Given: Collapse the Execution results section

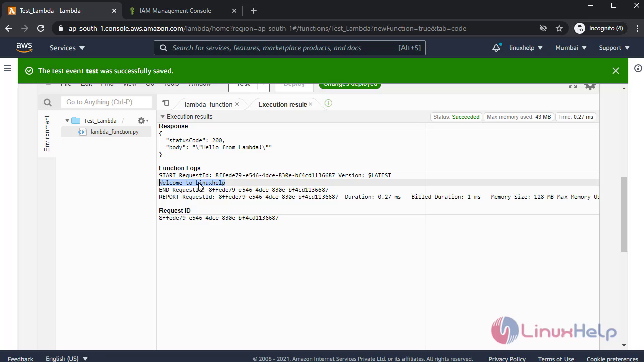Looking at the screenshot, I should point(163,117).
